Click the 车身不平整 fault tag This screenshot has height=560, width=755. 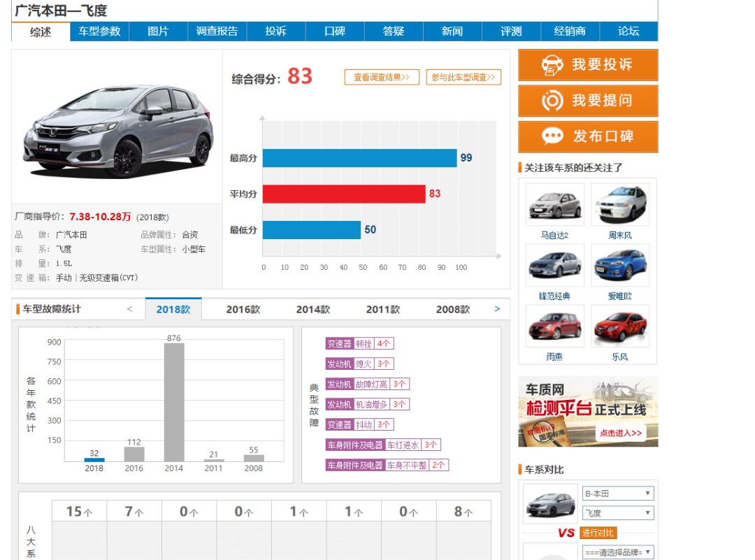tap(387, 465)
